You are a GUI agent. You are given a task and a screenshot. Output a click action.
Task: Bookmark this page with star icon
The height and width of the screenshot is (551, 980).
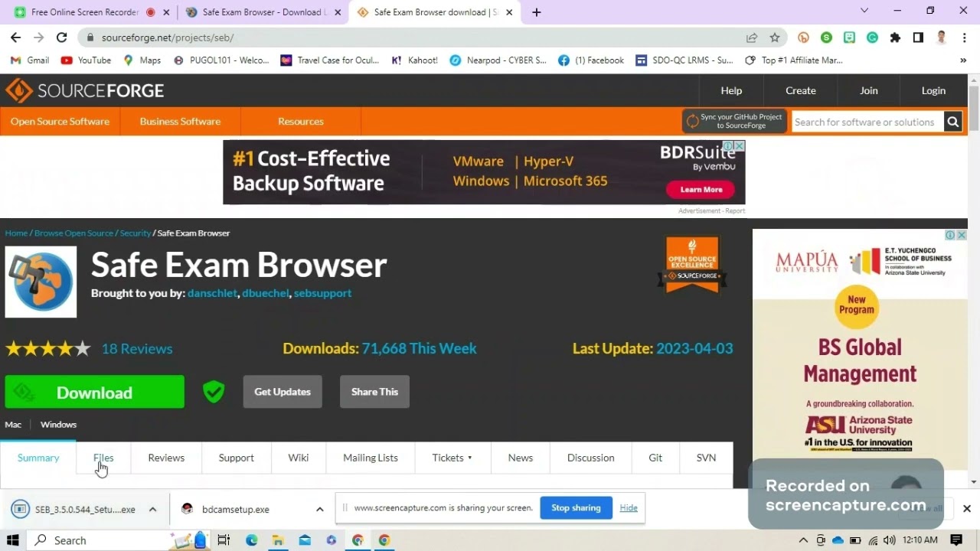point(775,37)
